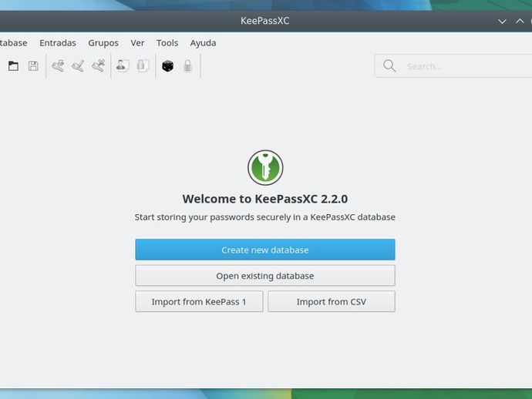The height and width of the screenshot is (399, 532).
Task: Click the KeePassXC title bar text
Action: click(x=265, y=21)
